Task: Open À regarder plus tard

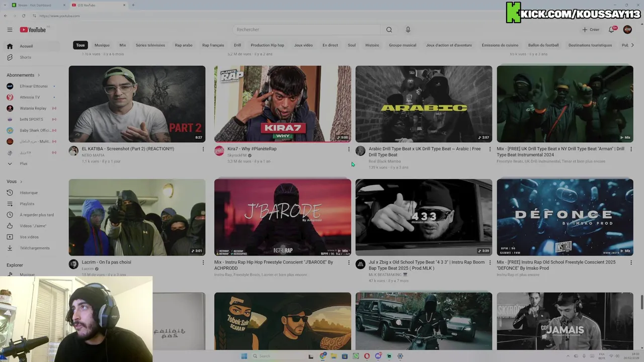Action: coord(32,215)
